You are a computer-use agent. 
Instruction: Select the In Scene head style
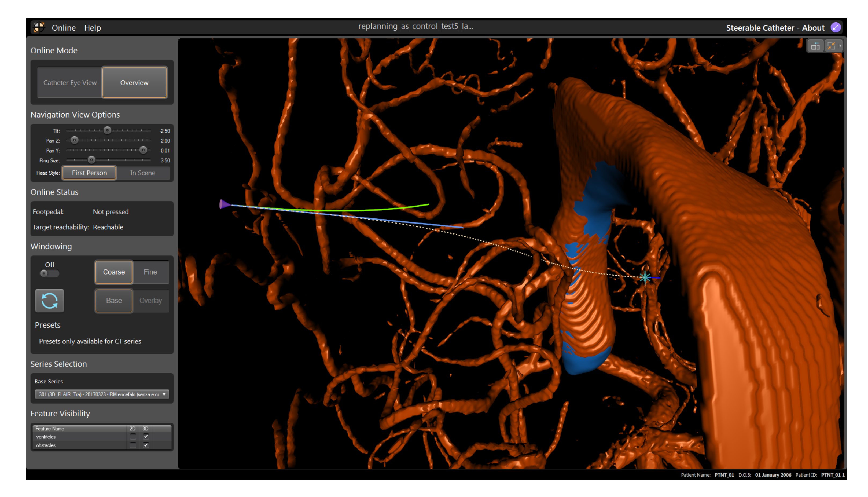pyautogui.click(x=143, y=173)
